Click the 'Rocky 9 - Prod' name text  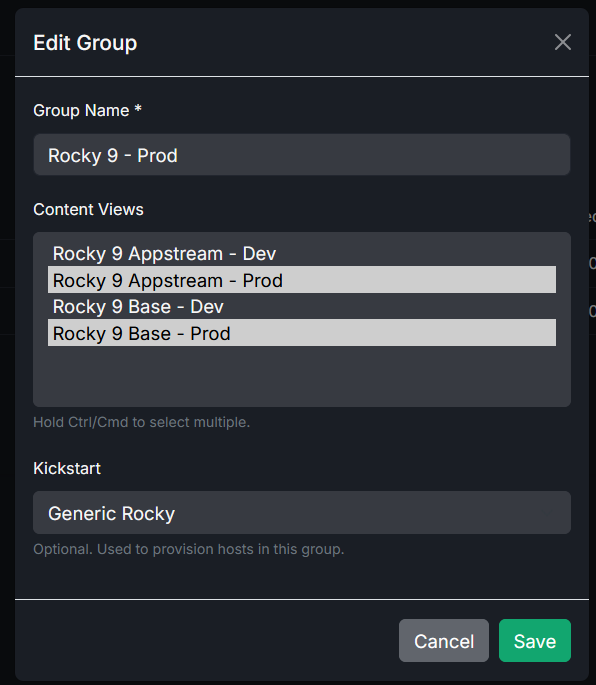[113, 156]
